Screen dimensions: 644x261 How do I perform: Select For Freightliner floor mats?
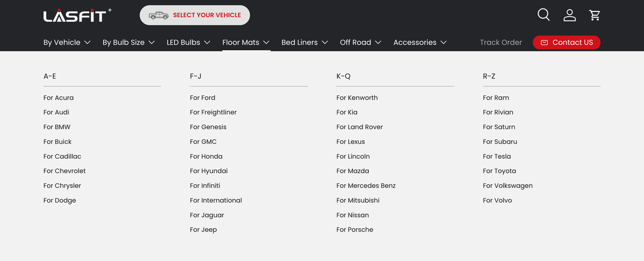pyautogui.click(x=213, y=112)
